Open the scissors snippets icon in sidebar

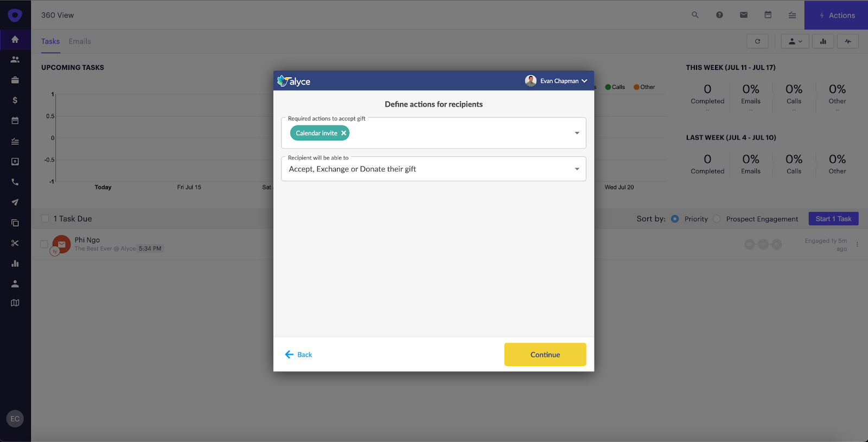coord(15,243)
